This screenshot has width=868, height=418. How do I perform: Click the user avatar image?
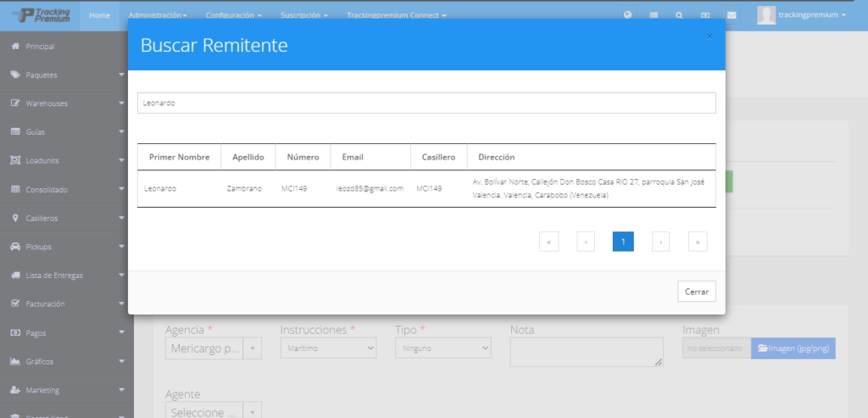coord(766,15)
